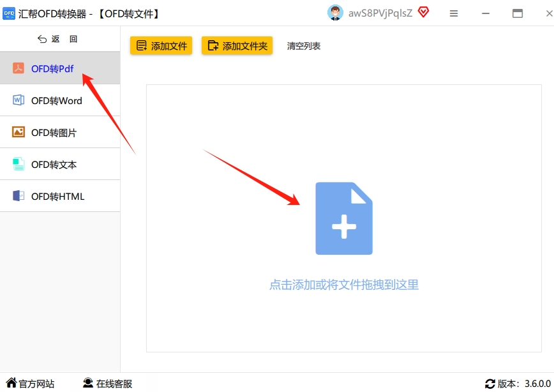
Task: Click username awS8PVjPqlsZ
Action: coord(380,13)
